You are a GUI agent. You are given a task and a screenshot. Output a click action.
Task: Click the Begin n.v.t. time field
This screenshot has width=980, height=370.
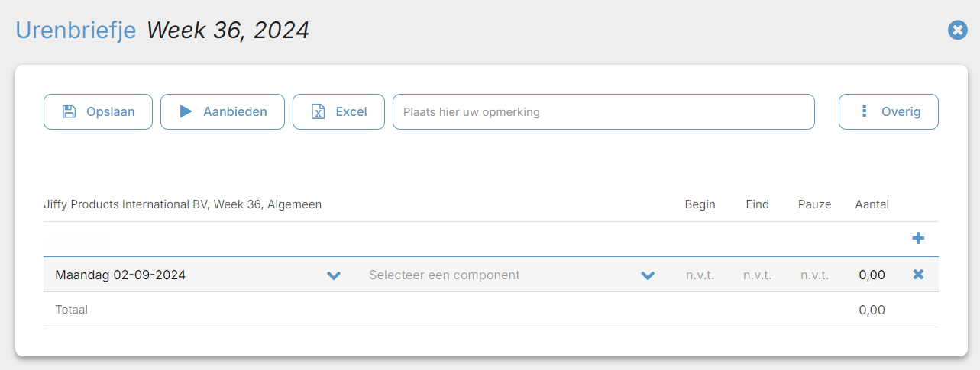tap(700, 275)
